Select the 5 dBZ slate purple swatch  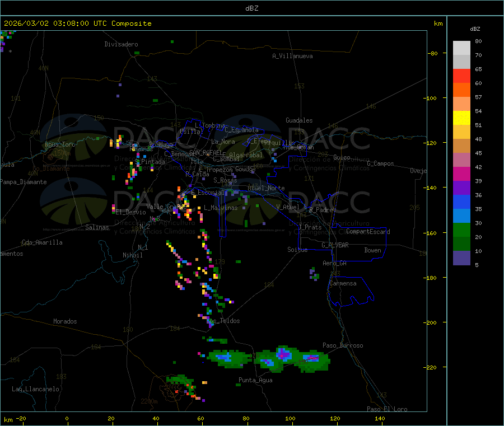pos(461,258)
